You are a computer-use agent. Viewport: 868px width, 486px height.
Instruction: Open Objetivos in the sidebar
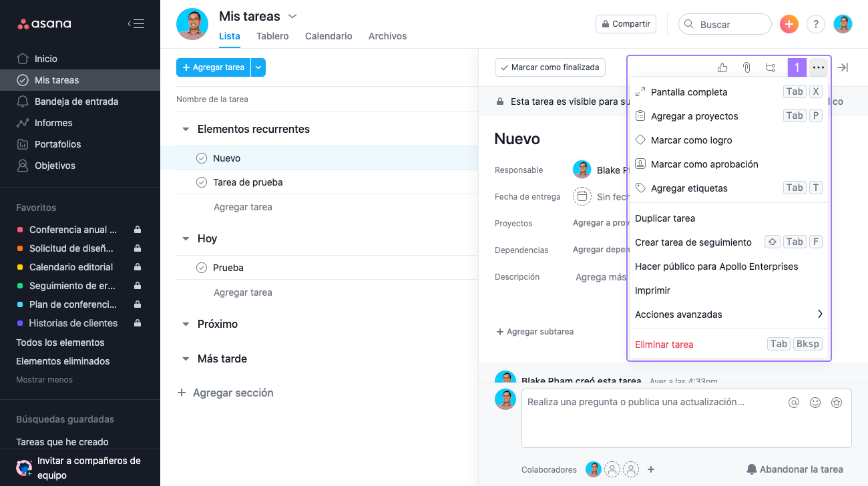(80, 166)
